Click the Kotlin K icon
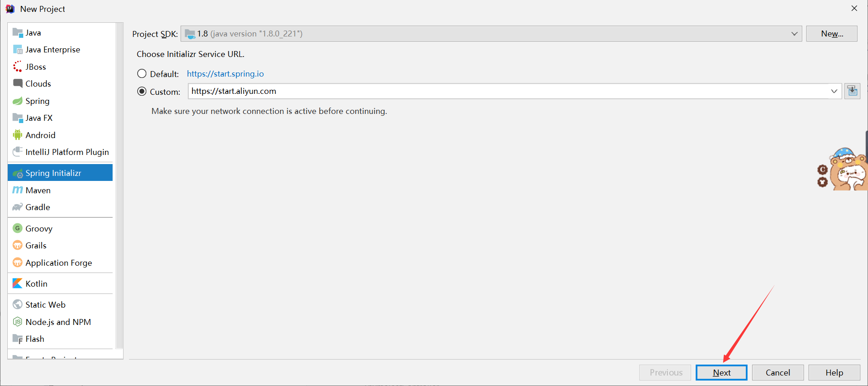This screenshot has height=386, width=868. pos(18,283)
